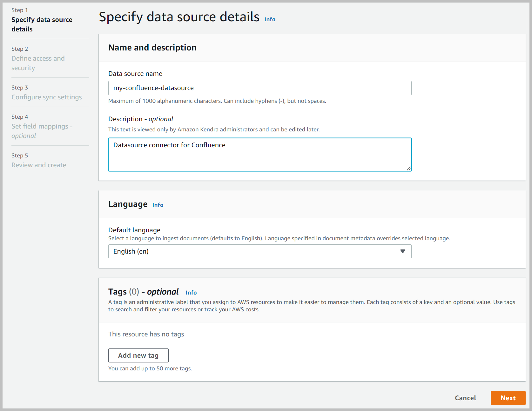
Task: Jump to Step 4 Set field mappings
Action: pyautogui.click(x=42, y=131)
